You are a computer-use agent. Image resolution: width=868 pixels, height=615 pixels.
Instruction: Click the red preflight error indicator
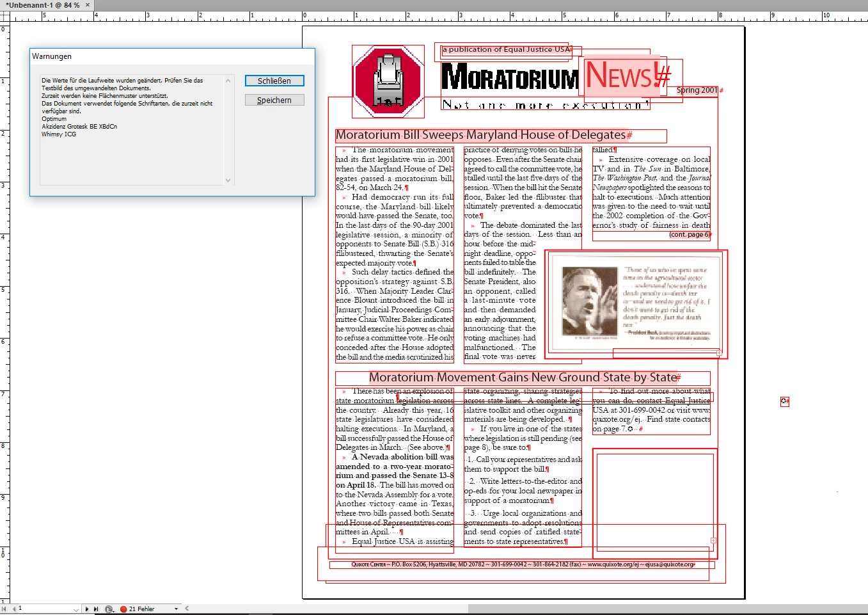pos(123,609)
